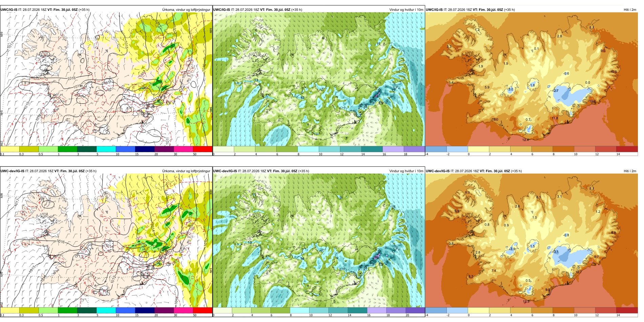Screen dimensions: 644x322
Task: Click 'Úrkoma, vindur og loftþrýstingur' on UWC-dev panel
Action: click(x=186, y=171)
